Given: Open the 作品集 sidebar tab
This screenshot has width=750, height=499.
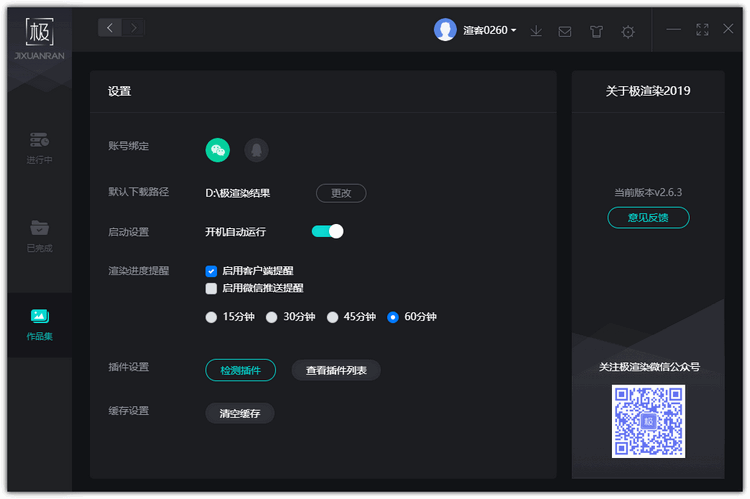Looking at the screenshot, I should 39,325.
